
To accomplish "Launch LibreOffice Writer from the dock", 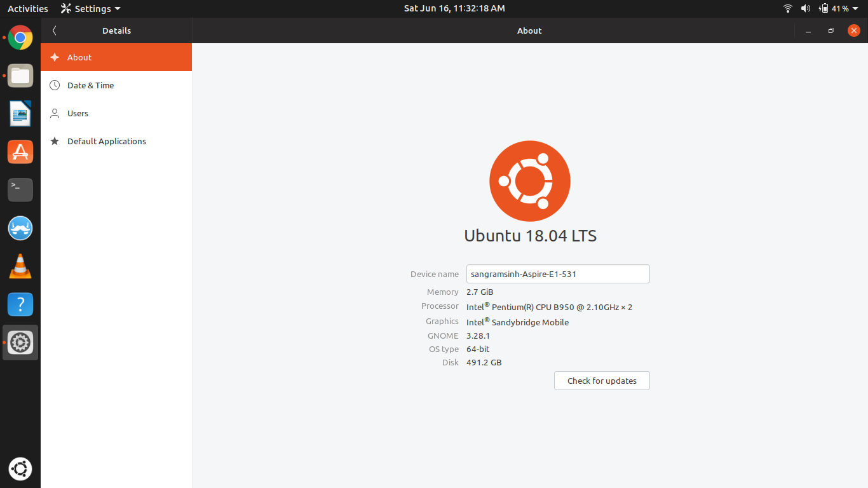I will (x=20, y=113).
